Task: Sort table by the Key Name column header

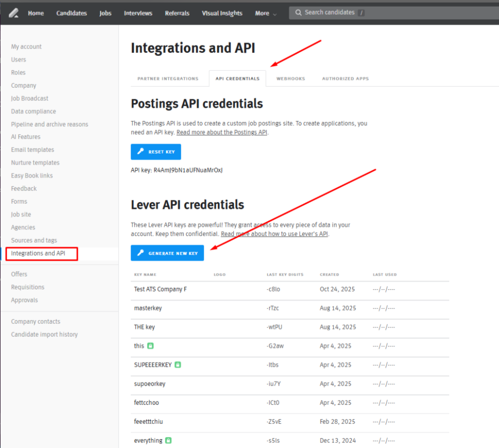Action: pyautogui.click(x=145, y=274)
